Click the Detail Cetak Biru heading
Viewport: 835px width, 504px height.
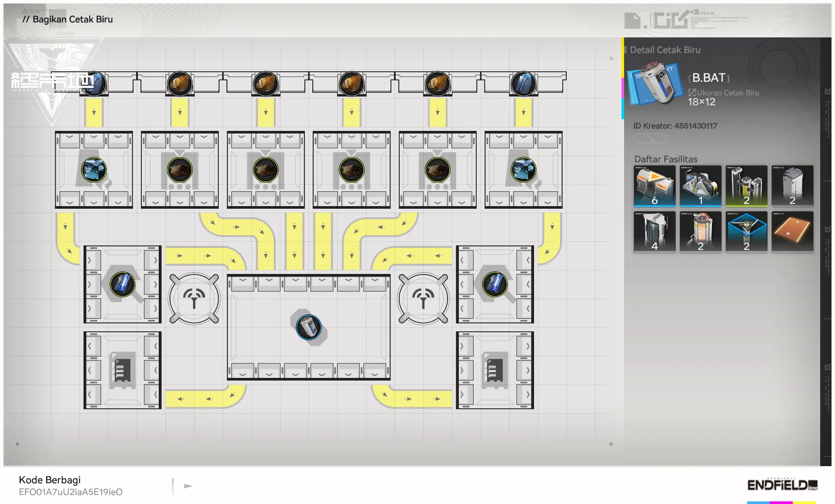click(x=665, y=50)
